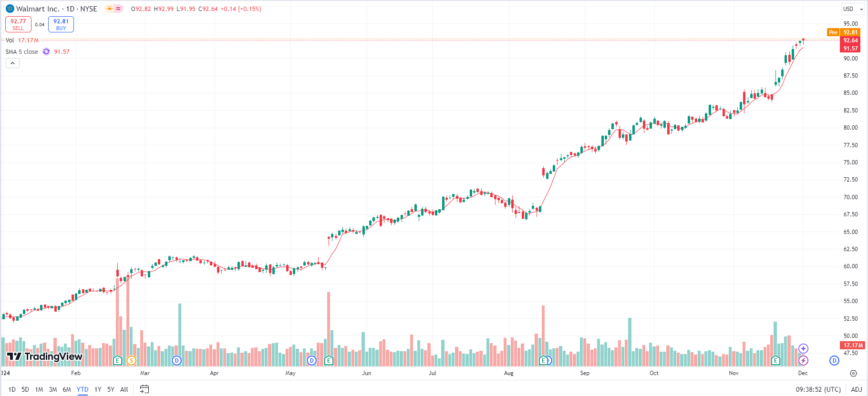
Task: Select the YTD time range
Action: tap(83, 389)
